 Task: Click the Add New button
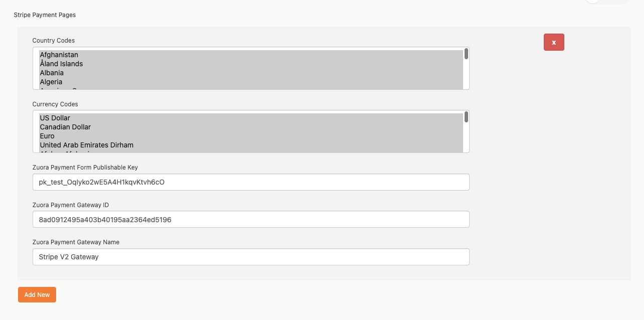[37, 295]
